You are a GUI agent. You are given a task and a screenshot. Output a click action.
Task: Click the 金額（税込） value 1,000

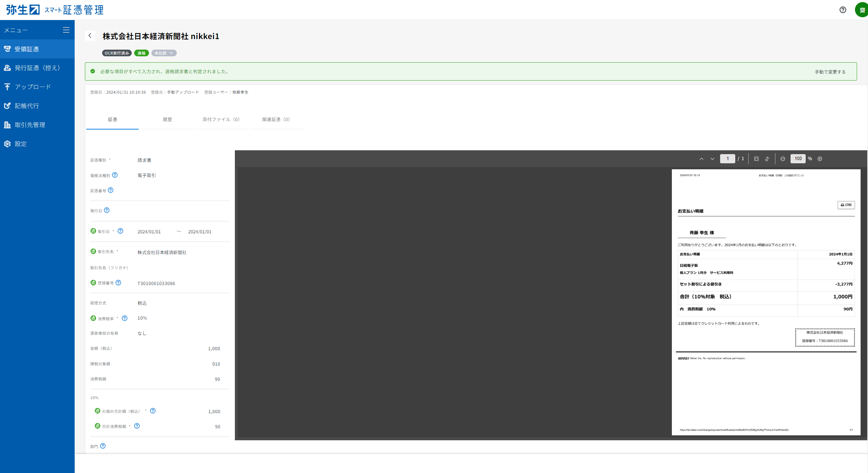(214, 348)
